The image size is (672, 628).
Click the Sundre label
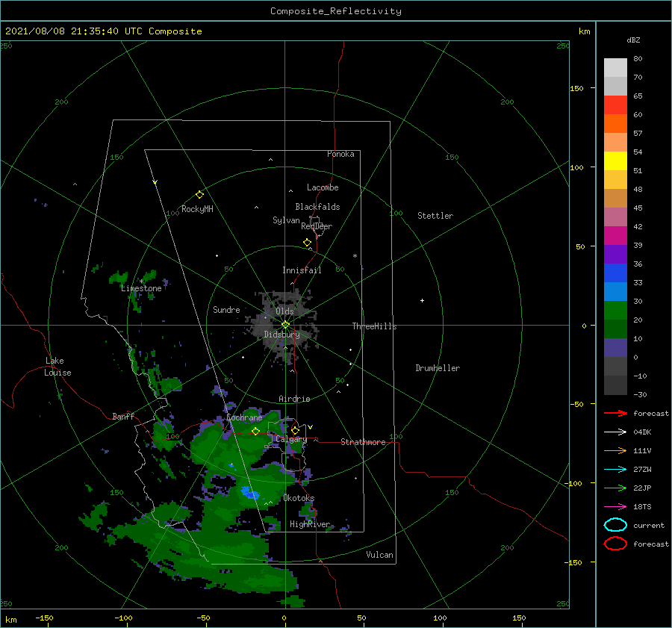pyautogui.click(x=226, y=309)
